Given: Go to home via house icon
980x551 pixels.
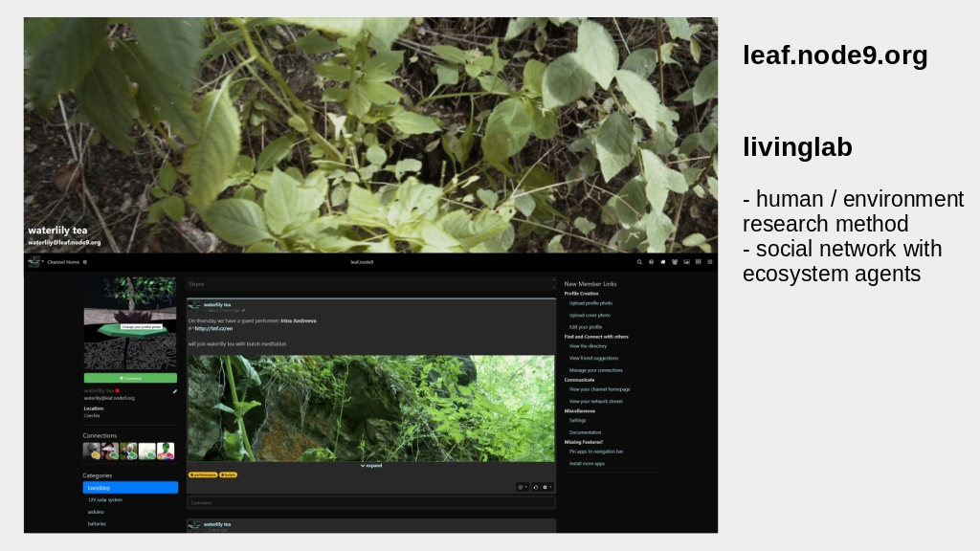Looking at the screenshot, I should [662, 262].
